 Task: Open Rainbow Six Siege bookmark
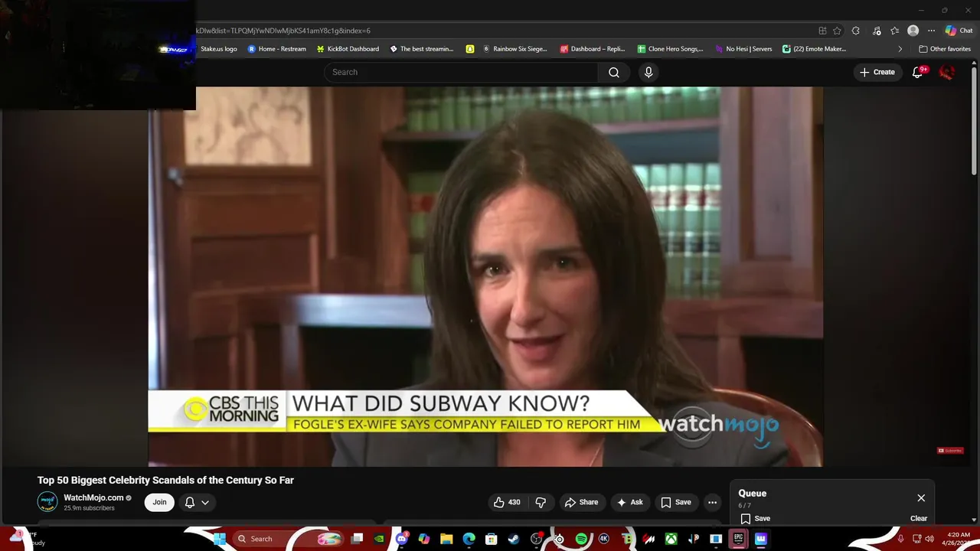514,49
